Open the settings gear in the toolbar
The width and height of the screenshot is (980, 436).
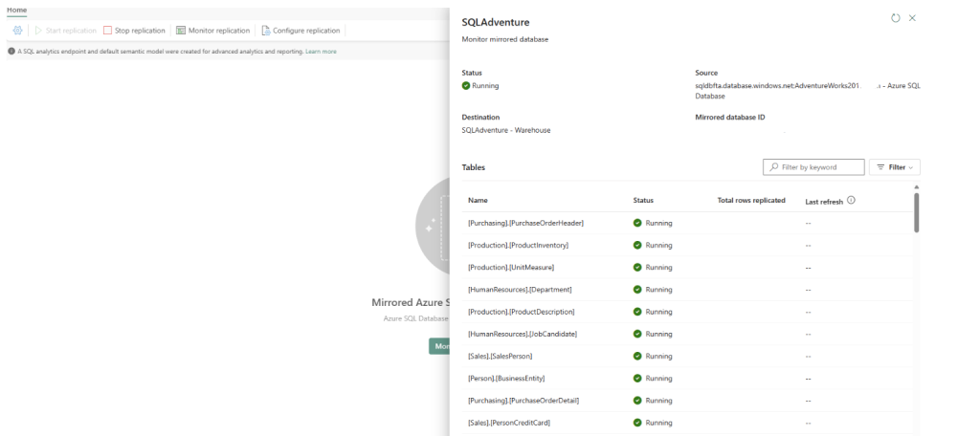click(17, 30)
